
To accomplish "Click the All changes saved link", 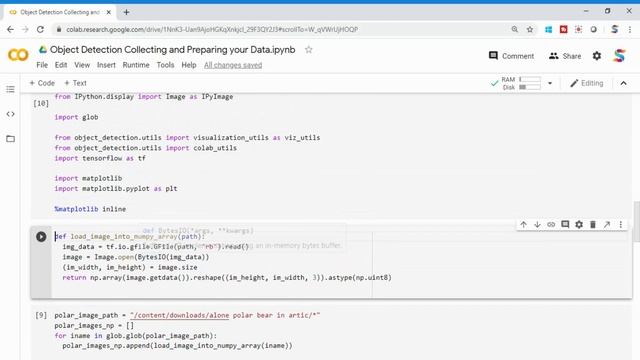I will 233,65.
